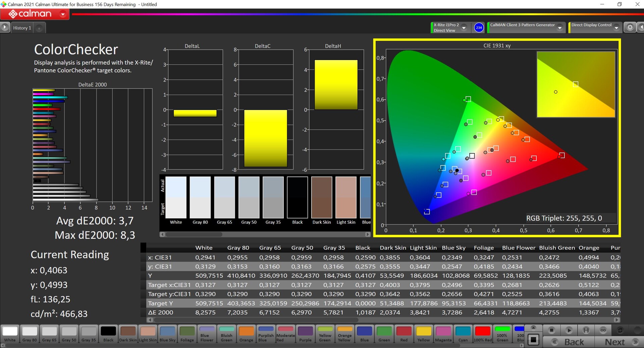
Task: Click the continuous read infinity icon
Action: click(x=603, y=330)
